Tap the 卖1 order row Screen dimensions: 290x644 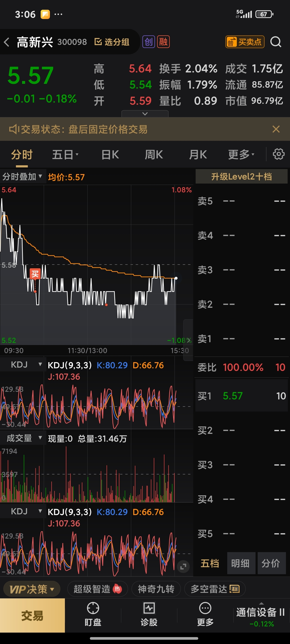pos(242,339)
